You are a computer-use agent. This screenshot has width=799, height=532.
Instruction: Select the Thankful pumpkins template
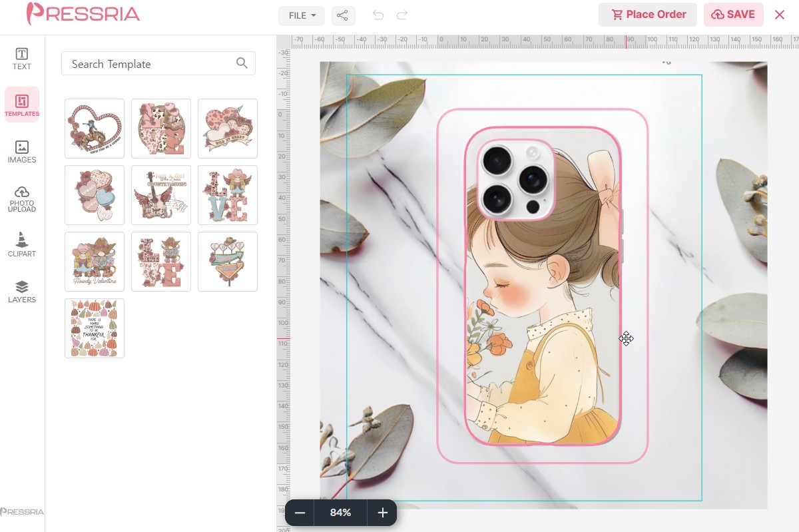point(95,328)
